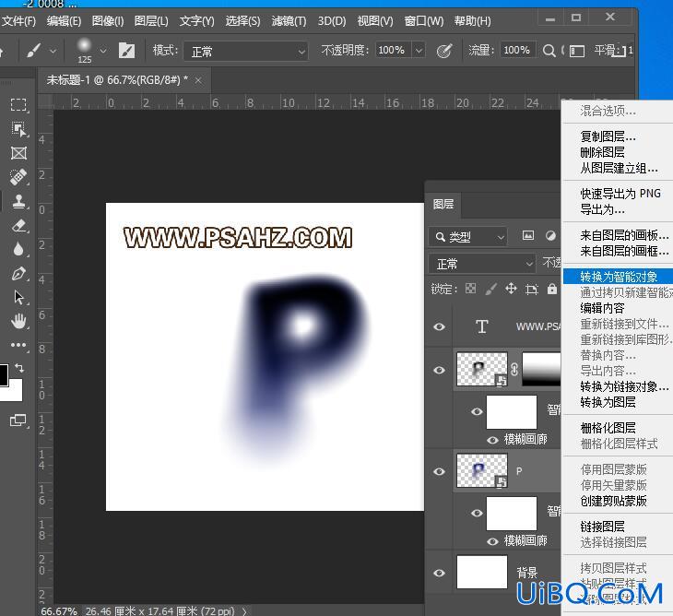673x616 pixels.
Task: Open the 类型 layer filter dropdown
Action: pos(467,236)
